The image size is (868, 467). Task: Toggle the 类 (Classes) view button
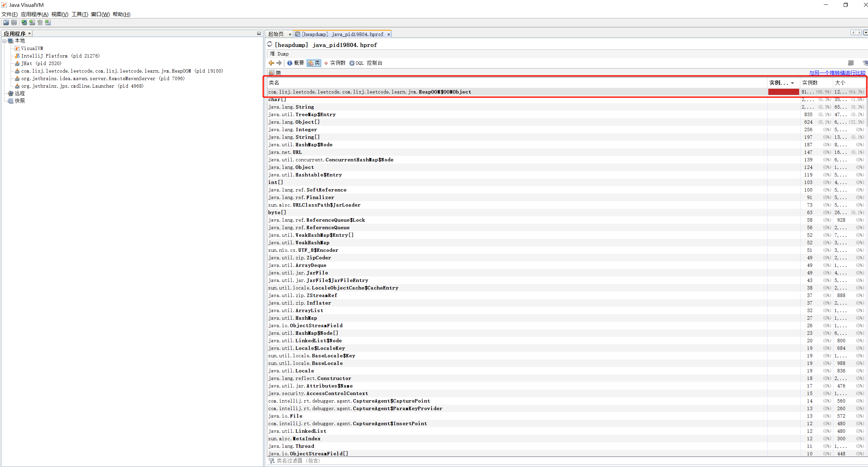click(x=314, y=63)
